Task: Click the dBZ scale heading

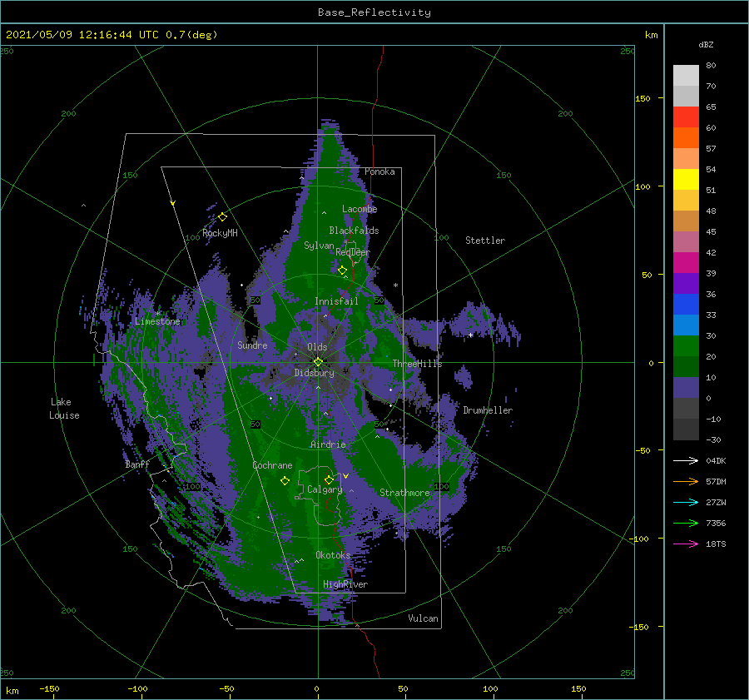Action: coord(706,44)
